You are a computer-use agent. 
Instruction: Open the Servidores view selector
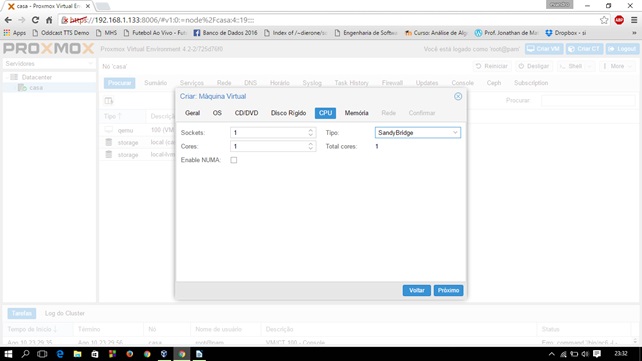[49, 64]
